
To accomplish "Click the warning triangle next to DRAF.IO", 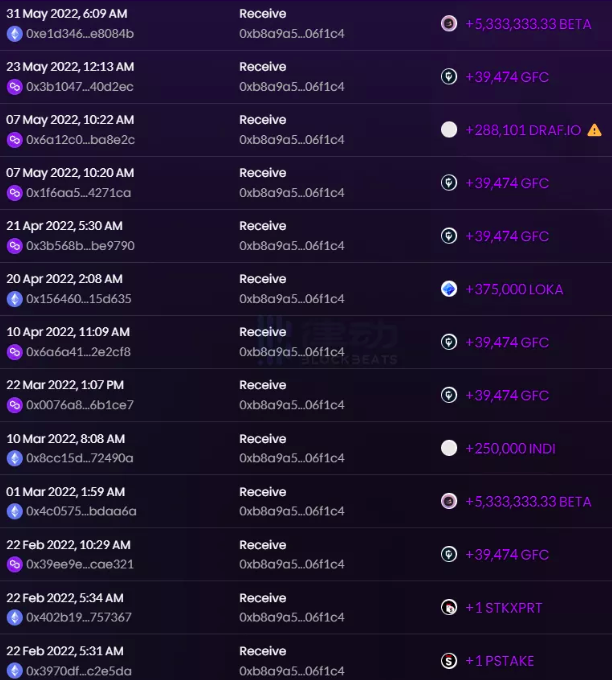I will click(594, 130).
